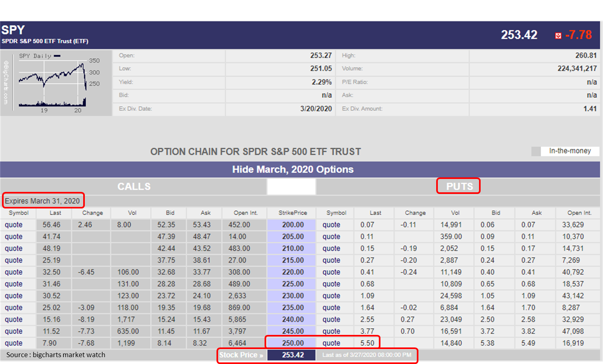Click the SPY ticker title
Viewport: 603px width, 364px height.
[x=13, y=30]
